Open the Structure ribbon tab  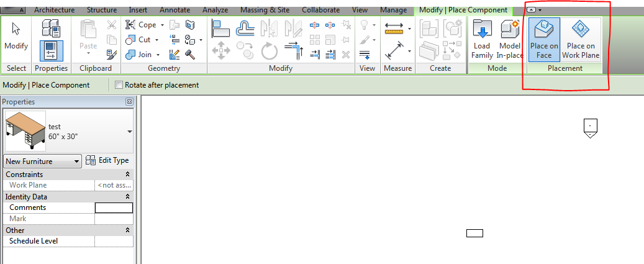pyautogui.click(x=101, y=10)
